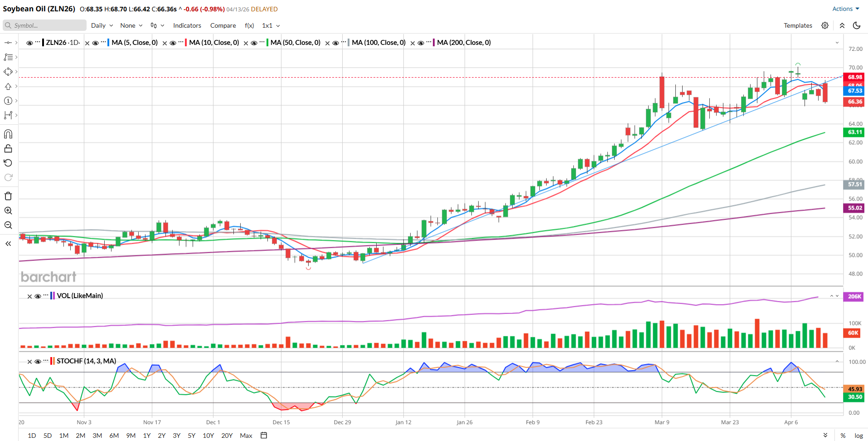The width and height of the screenshot is (868, 441).
Task: Open the 1x1 chart layout dropdown
Action: click(x=271, y=25)
